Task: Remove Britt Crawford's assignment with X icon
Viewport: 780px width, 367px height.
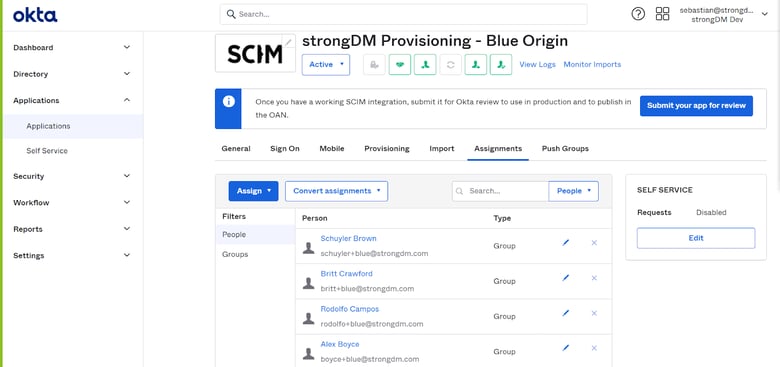Action: 594,278
